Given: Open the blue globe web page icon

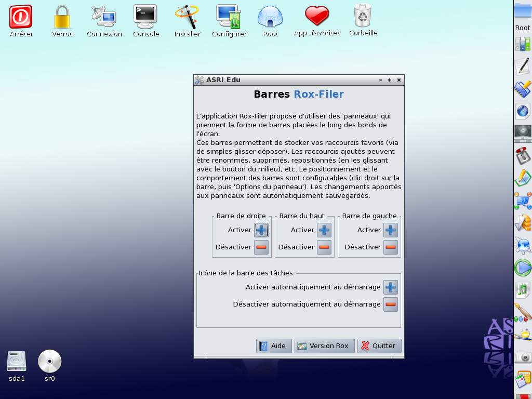Looking at the screenshot, I should click(x=523, y=111).
